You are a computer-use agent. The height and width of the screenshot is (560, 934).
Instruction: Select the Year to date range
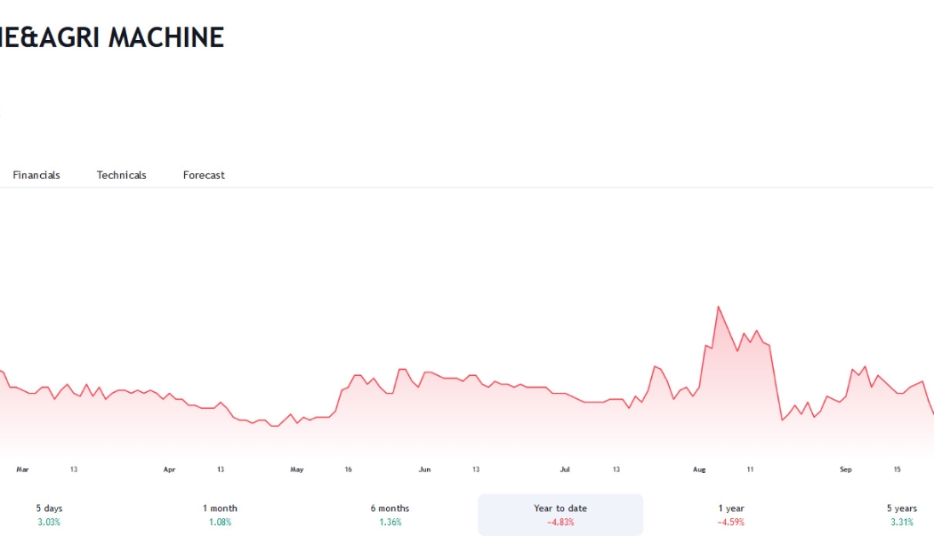click(560, 515)
